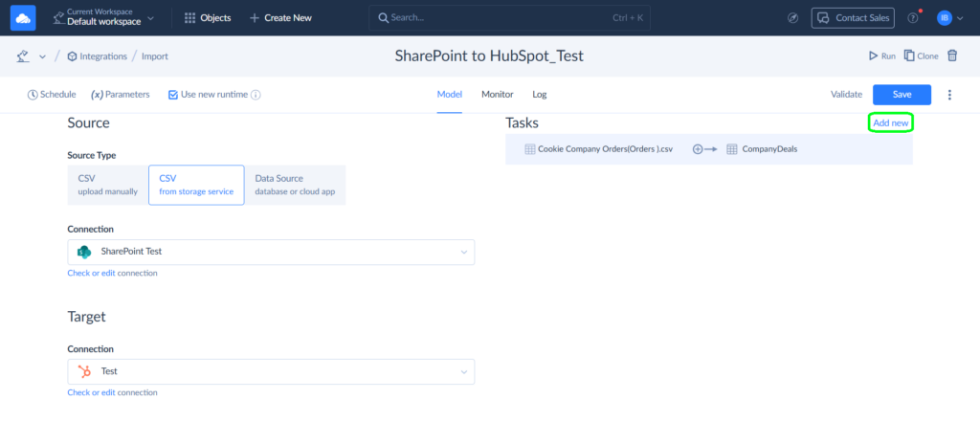
Task: Open the Parameters settings
Action: click(x=121, y=95)
